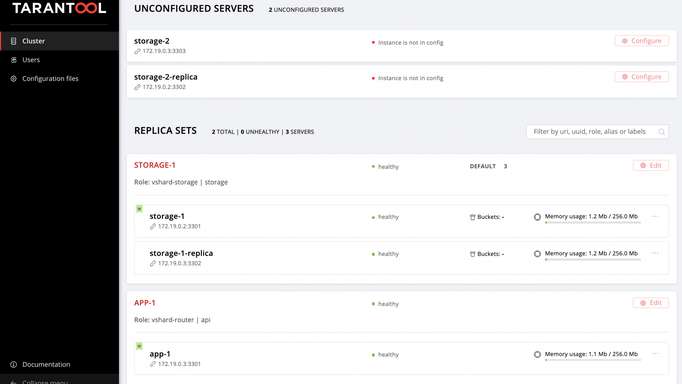Select the app-1 instance name
This screenshot has height=384, width=682.
pyautogui.click(x=160, y=354)
